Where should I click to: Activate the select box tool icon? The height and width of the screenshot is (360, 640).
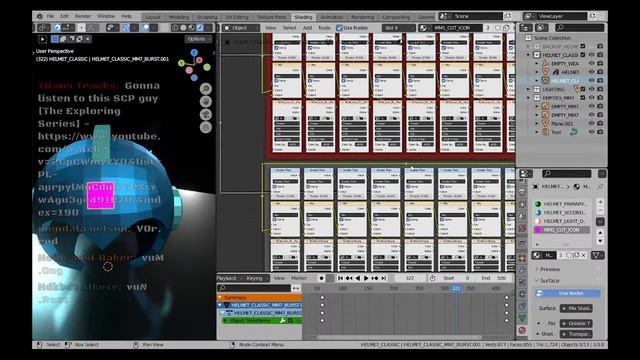(x=42, y=39)
